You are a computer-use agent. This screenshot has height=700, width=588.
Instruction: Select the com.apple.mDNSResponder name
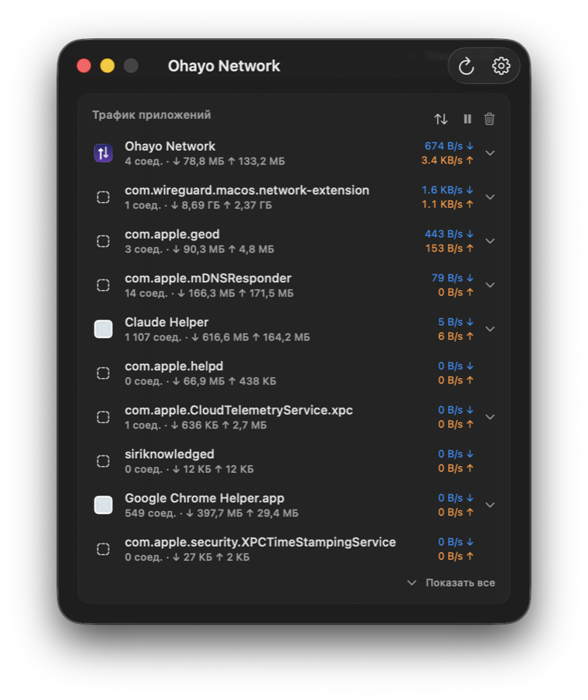point(208,278)
